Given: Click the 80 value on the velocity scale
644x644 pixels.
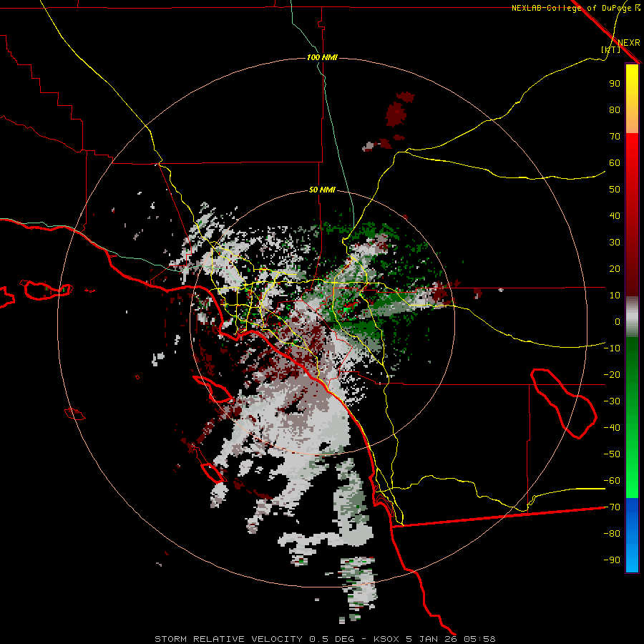Looking at the screenshot, I should [615, 110].
